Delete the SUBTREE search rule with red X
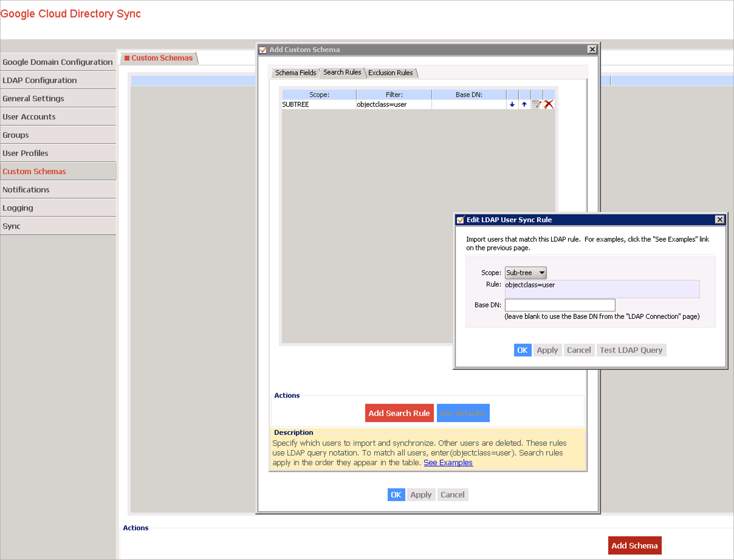The width and height of the screenshot is (734, 560). click(x=549, y=105)
